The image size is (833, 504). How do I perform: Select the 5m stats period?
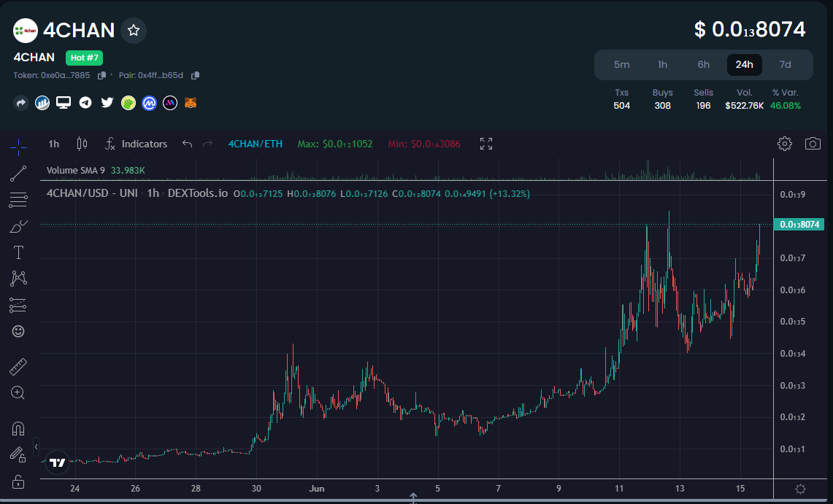621,65
